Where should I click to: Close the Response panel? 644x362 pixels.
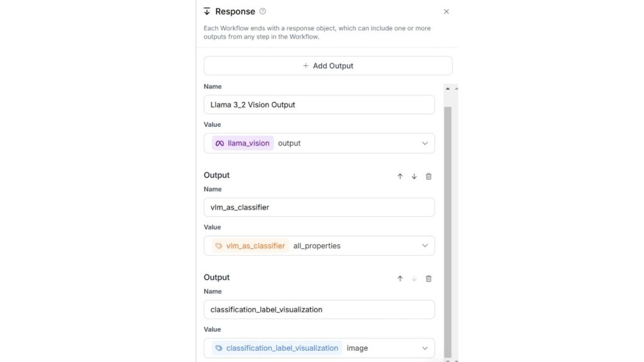[447, 11]
